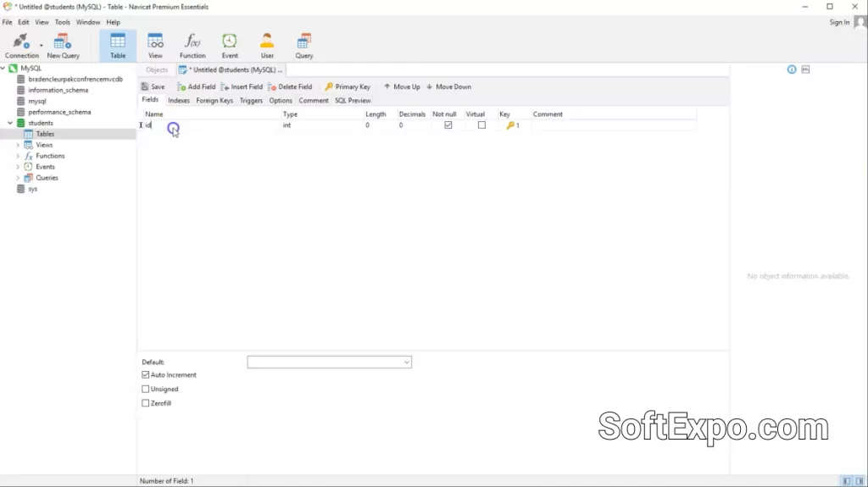Open the Connection dropdown arrow
Viewport: 868px width, 487px height.
[41, 46]
